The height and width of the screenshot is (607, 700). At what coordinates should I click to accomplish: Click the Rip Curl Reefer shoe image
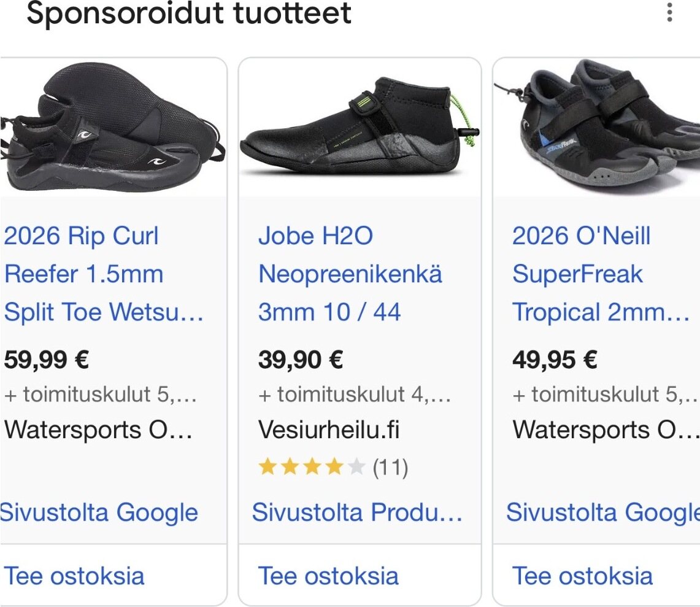click(113, 128)
